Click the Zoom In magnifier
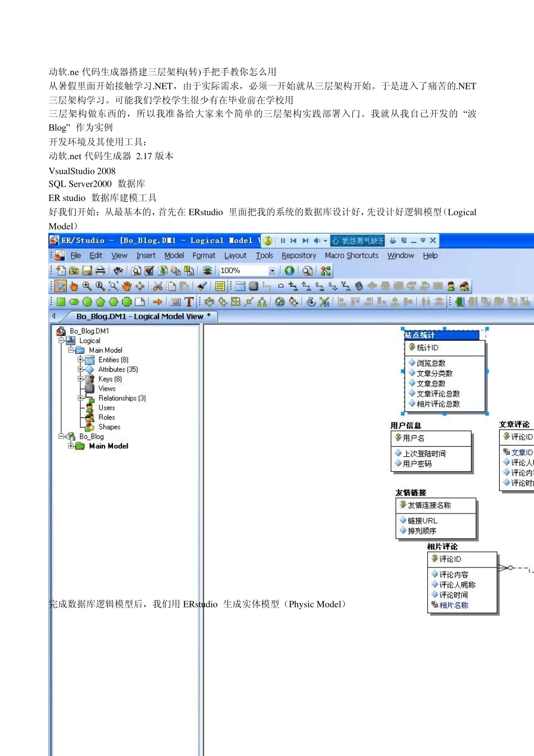The width and height of the screenshot is (534, 756). coord(87,286)
